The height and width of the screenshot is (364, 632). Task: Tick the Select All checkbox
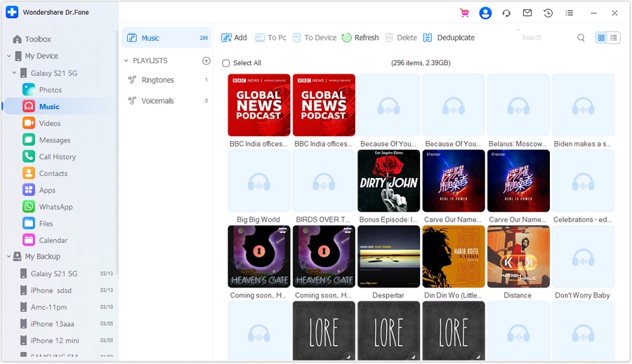[226, 63]
